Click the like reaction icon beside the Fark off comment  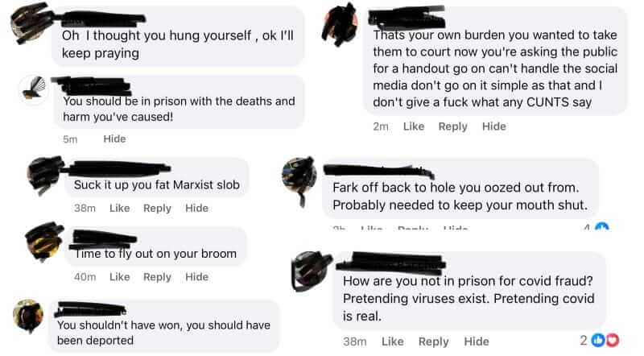pyautogui.click(x=601, y=226)
